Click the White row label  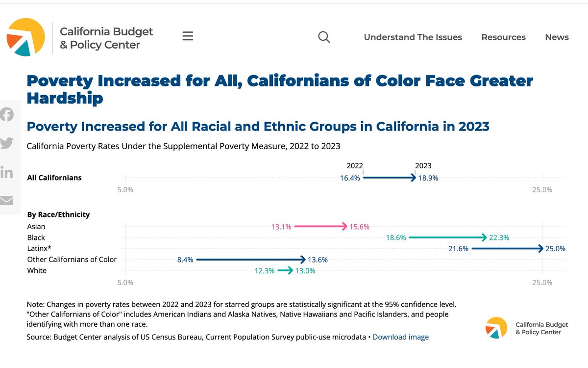[37, 270]
